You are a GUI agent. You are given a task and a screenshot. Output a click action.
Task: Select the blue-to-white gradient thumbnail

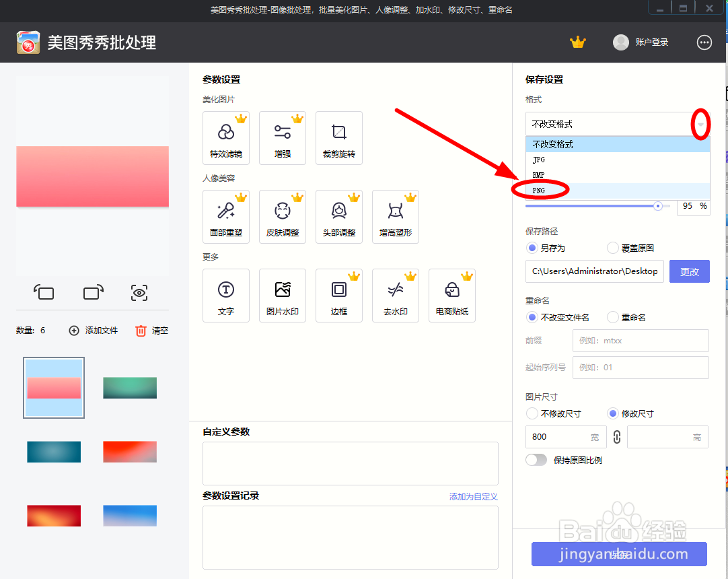click(x=130, y=515)
